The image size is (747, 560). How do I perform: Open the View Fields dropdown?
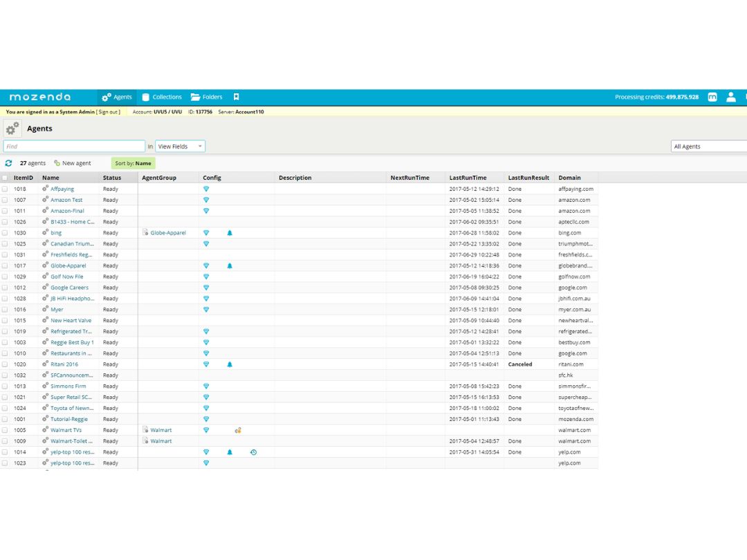(x=180, y=147)
